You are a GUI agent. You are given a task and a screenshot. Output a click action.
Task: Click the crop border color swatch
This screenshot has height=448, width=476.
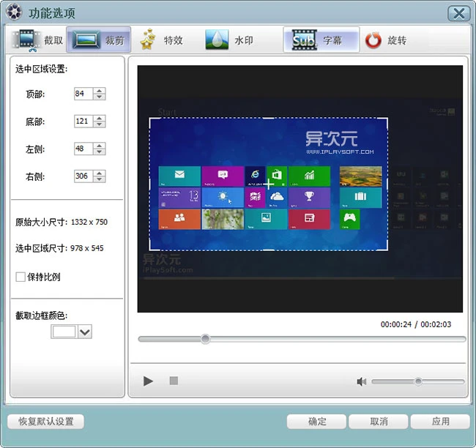coord(64,332)
